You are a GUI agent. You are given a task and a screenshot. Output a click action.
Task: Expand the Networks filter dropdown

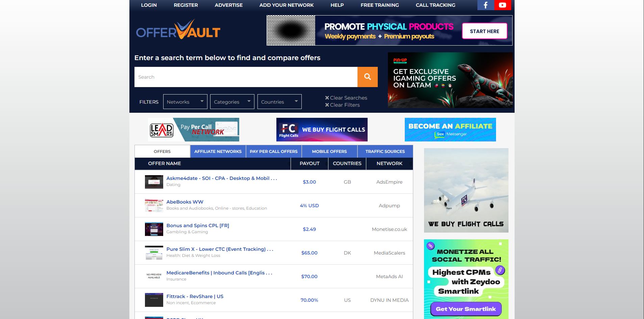tap(185, 102)
